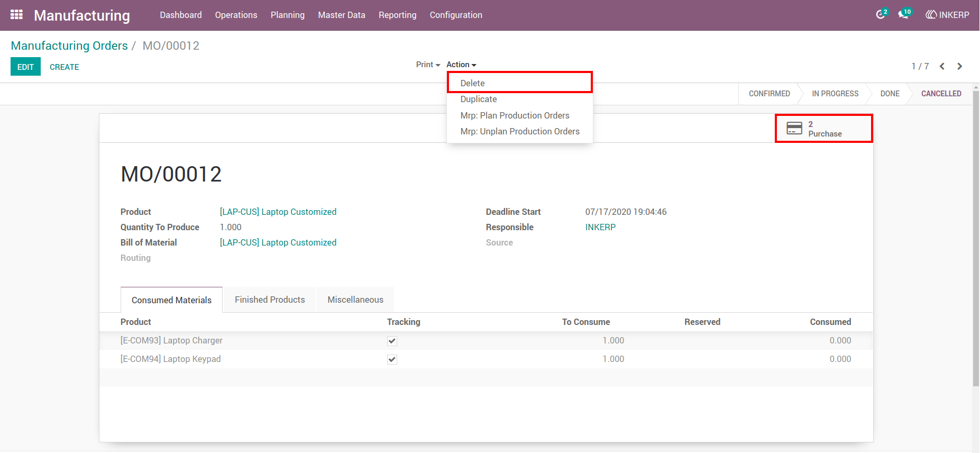Toggle tracking checkbox for Laptop Keypad
Image resolution: width=980 pixels, height=453 pixels.
click(x=392, y=359)
